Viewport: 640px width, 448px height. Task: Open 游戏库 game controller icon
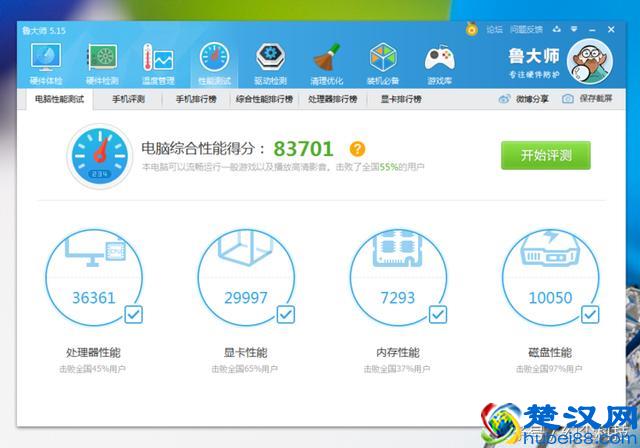pyautogui.click(x=439, y=63)
